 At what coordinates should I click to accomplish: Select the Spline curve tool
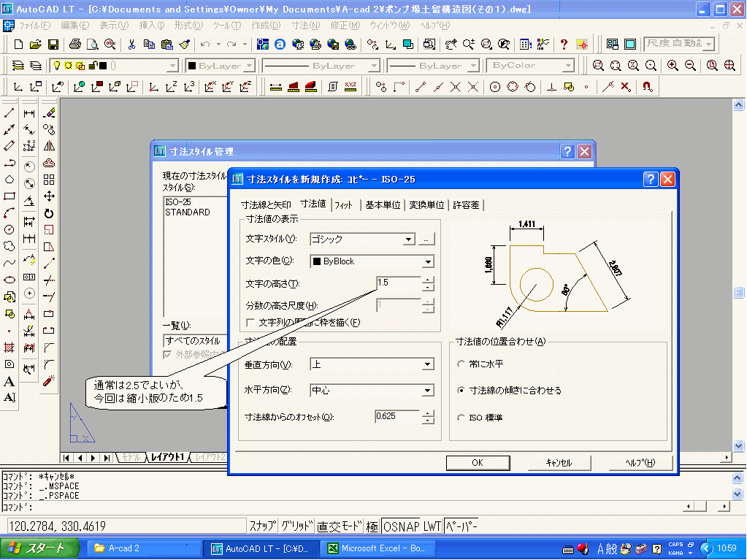click(9, 263)
